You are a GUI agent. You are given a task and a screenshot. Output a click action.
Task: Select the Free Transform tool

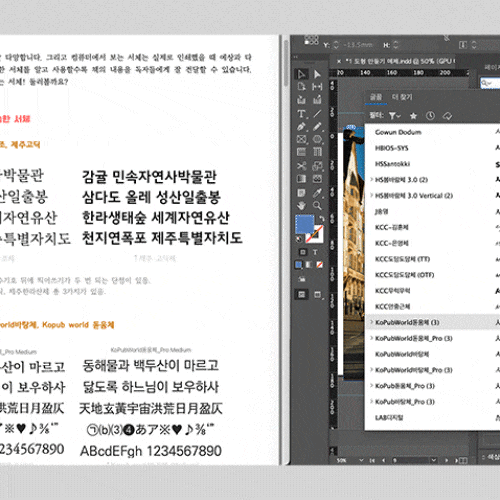tap(317, 166)
